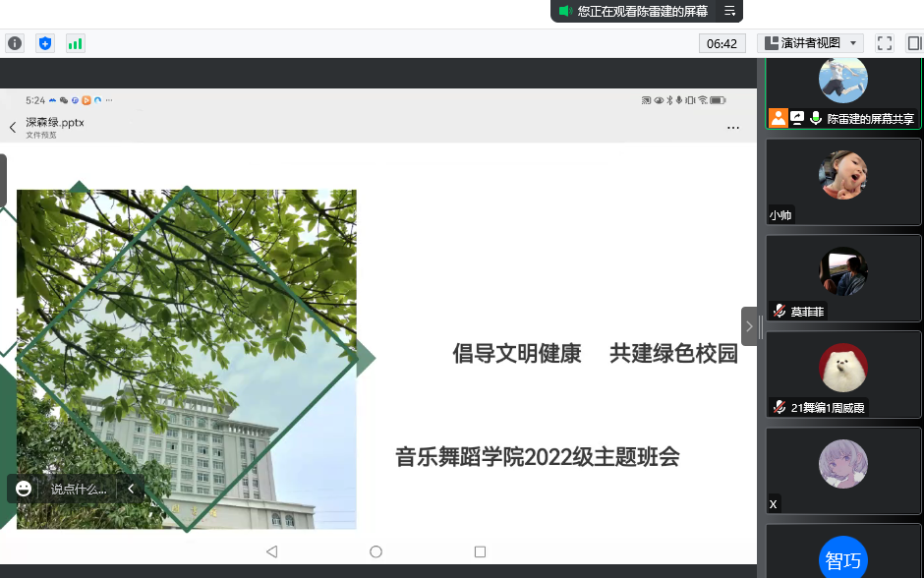
Task: Click the phone battery status icon
Action: 718,100
